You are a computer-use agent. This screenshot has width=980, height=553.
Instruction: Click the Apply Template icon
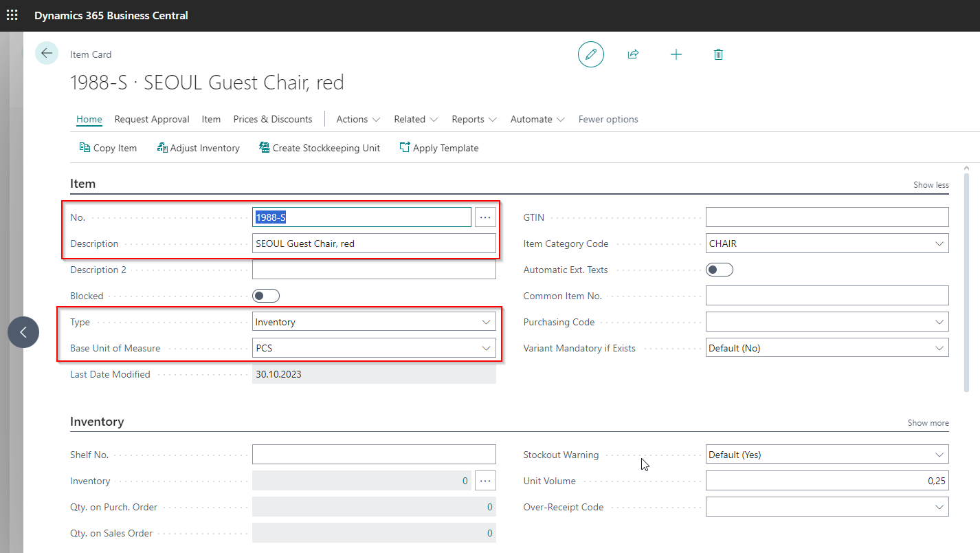(405, 147)
